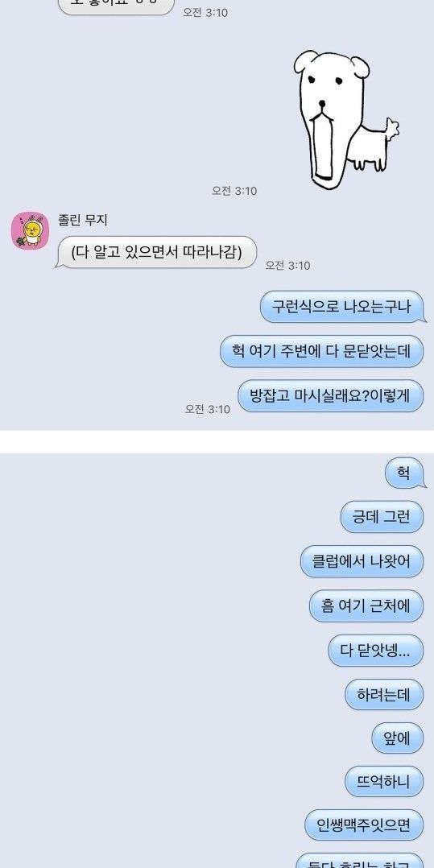Tap the cut-off bottom blue message bubble

360,861
